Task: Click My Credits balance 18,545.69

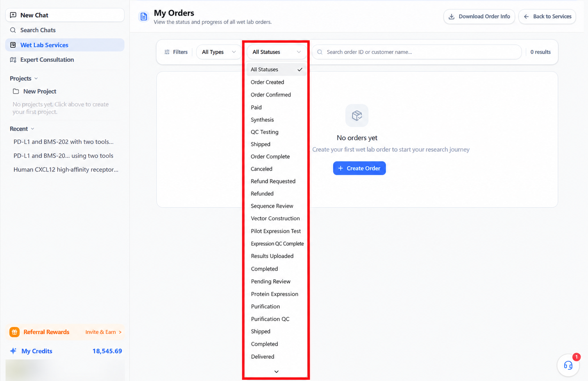Action: 107,351
